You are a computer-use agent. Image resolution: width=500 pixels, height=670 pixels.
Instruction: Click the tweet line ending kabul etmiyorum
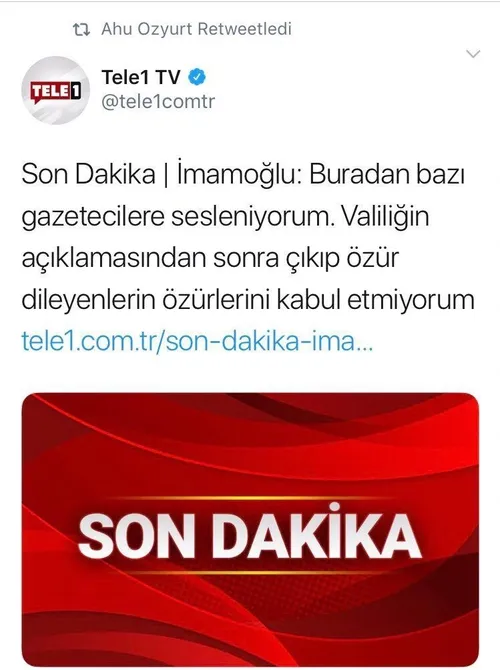coord(248,300)
